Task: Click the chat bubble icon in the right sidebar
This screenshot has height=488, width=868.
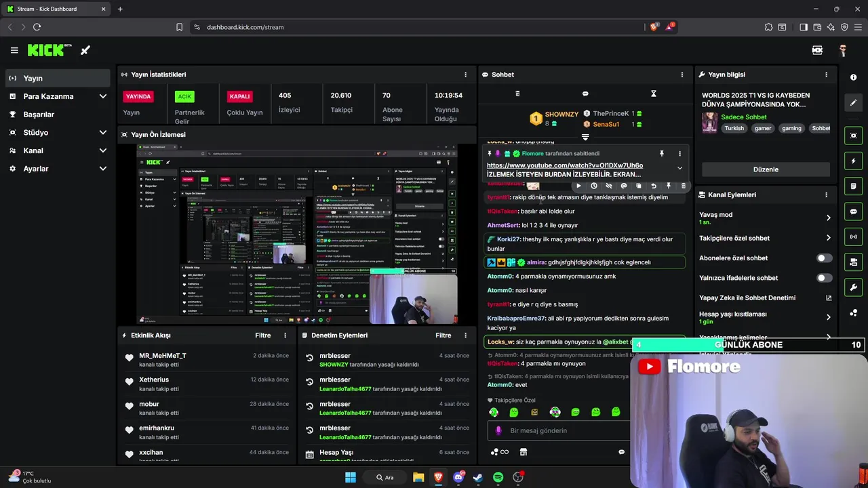Action: (x=853, y=211)
